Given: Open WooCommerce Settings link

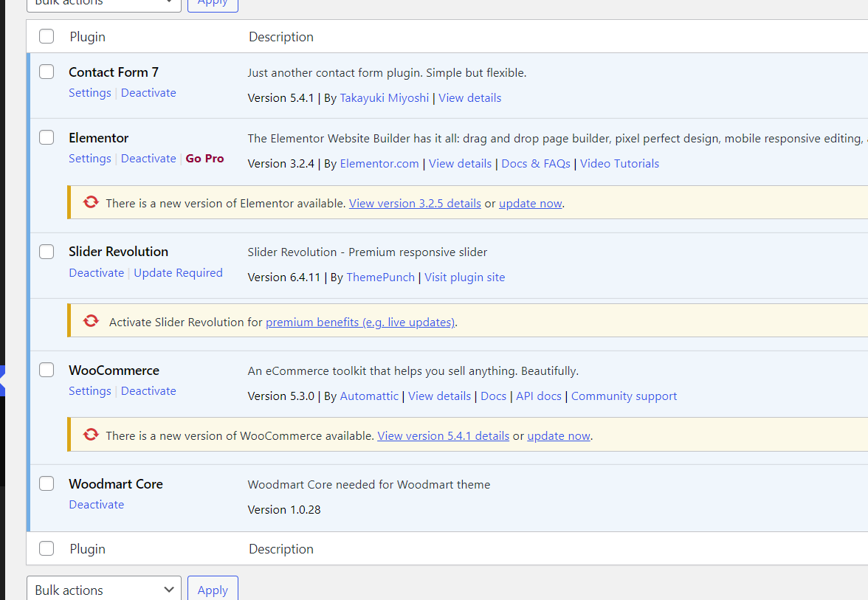Looking at the screenshot, I should pos(90,391).
